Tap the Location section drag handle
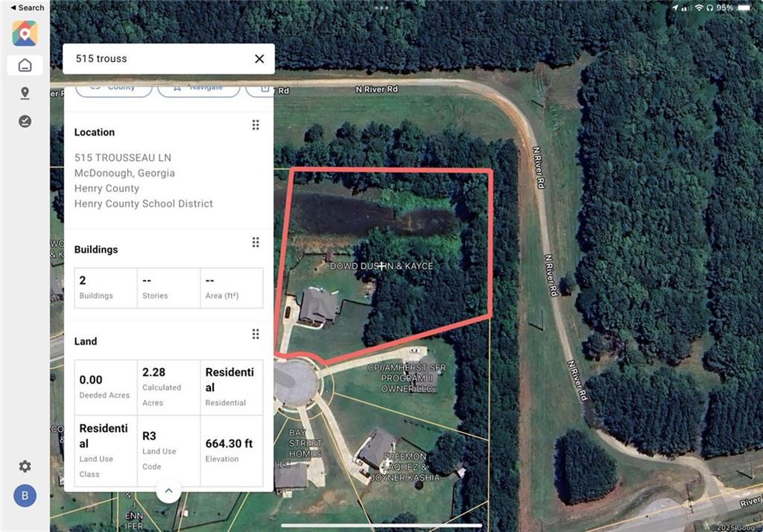 point(256,125)
